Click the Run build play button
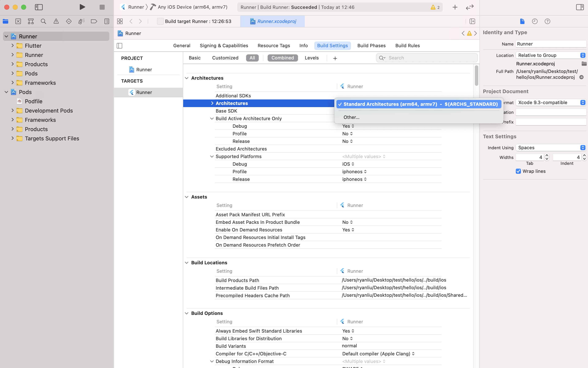588x368 pixels. click(82, 7)
